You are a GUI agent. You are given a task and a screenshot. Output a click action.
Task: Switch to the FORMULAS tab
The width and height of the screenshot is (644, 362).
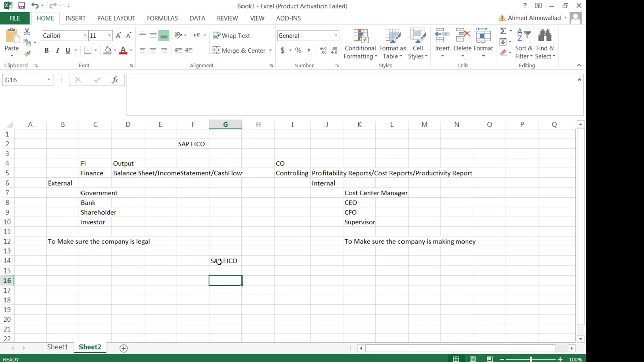click(162, 18)
